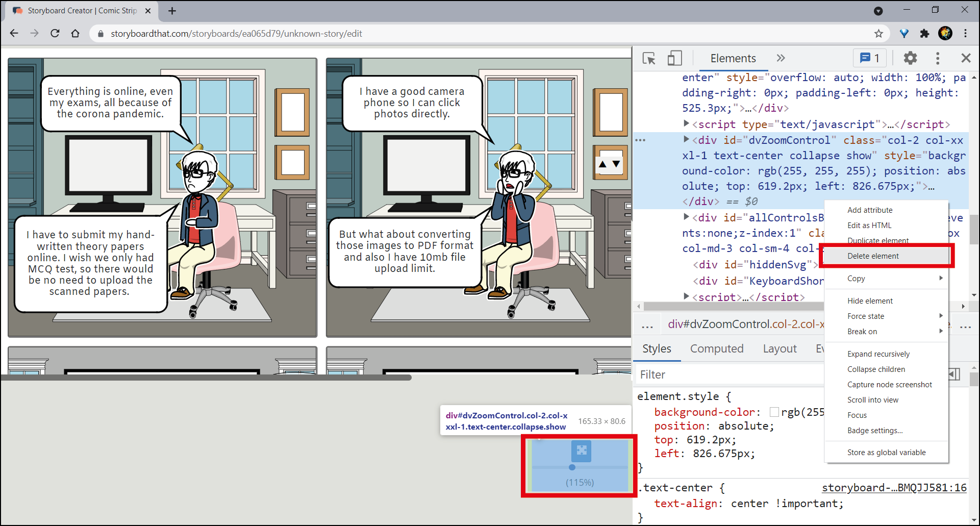Choose Scroll into view

tap(873, 400)
